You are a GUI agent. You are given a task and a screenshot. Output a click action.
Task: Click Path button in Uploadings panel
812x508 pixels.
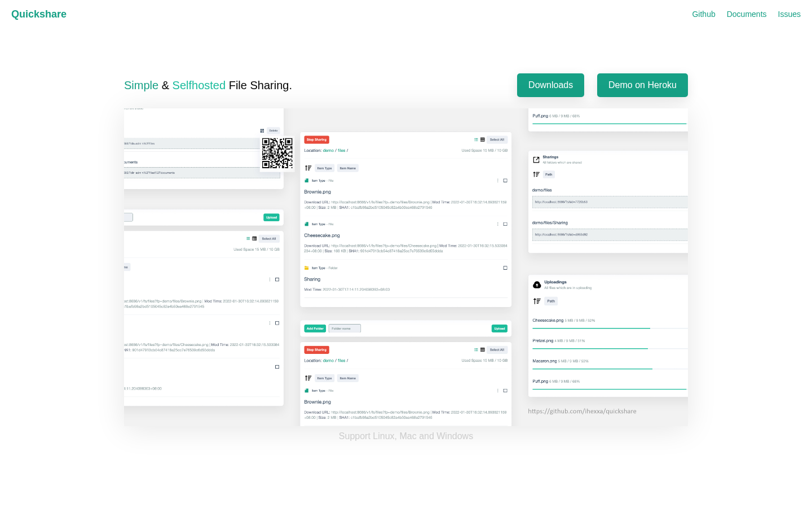551,301
